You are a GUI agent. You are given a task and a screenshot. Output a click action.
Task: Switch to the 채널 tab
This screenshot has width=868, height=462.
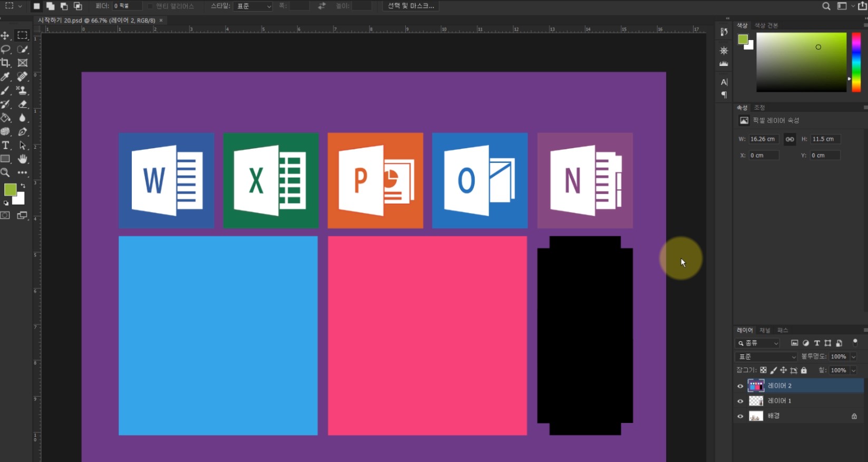[765, 330]
